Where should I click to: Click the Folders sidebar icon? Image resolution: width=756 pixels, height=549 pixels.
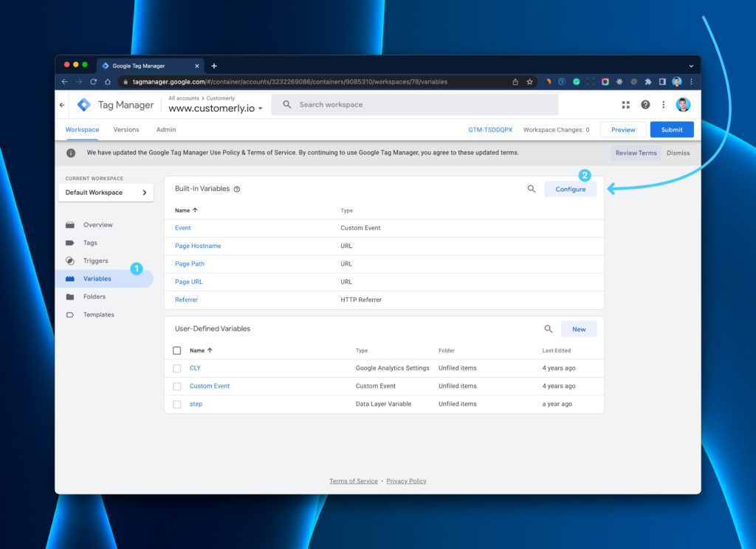[70, 297]
